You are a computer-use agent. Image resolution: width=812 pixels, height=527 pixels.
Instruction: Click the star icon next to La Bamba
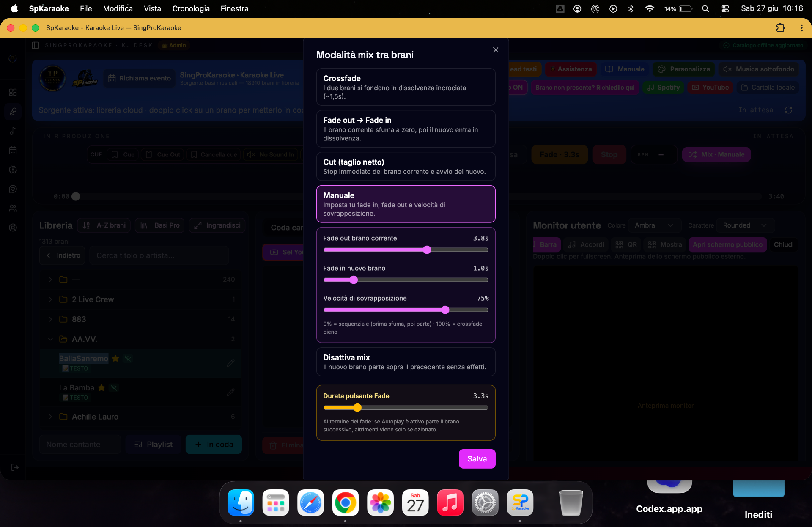101,387
